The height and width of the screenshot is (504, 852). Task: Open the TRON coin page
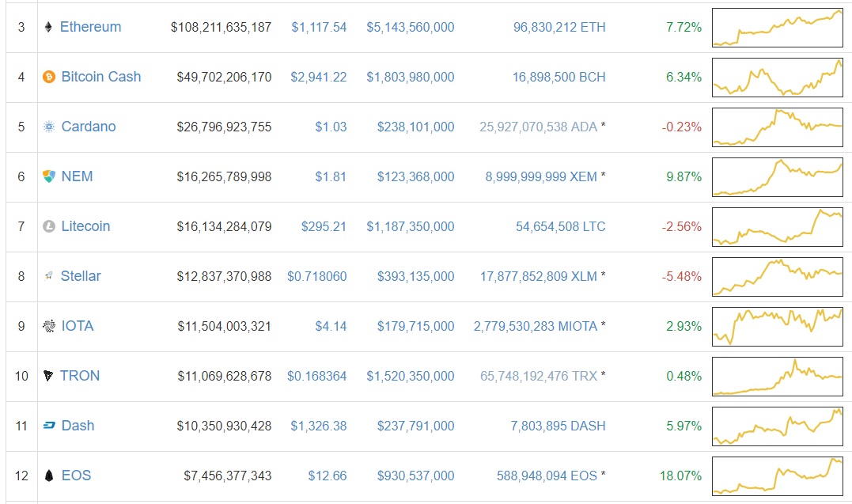click(x=80, y=376)
